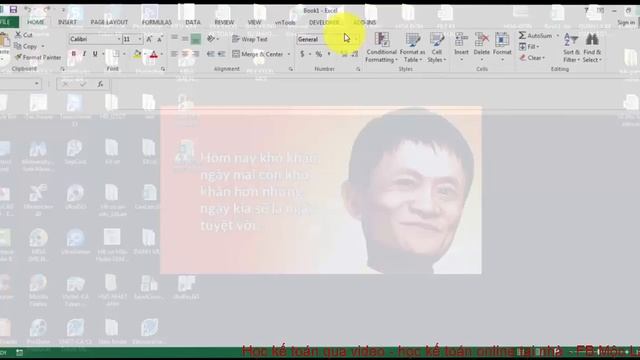Open Format as Table gallery
The image size is (640, 360).
click(x=412, y=47)
